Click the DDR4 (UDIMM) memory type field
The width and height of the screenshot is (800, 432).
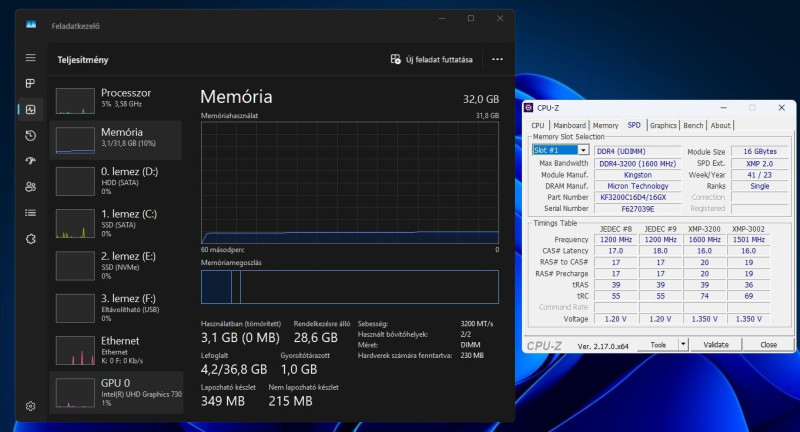(637, 151)
